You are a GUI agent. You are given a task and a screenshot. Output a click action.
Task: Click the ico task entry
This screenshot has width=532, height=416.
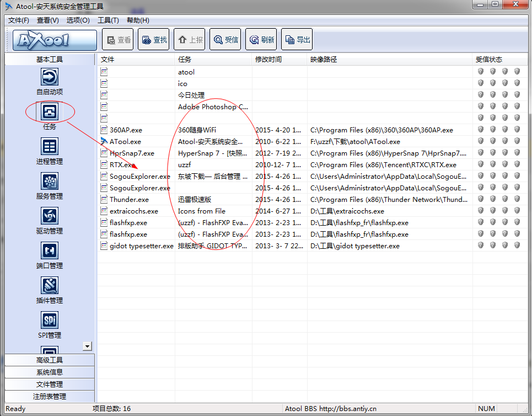point(182,83)
